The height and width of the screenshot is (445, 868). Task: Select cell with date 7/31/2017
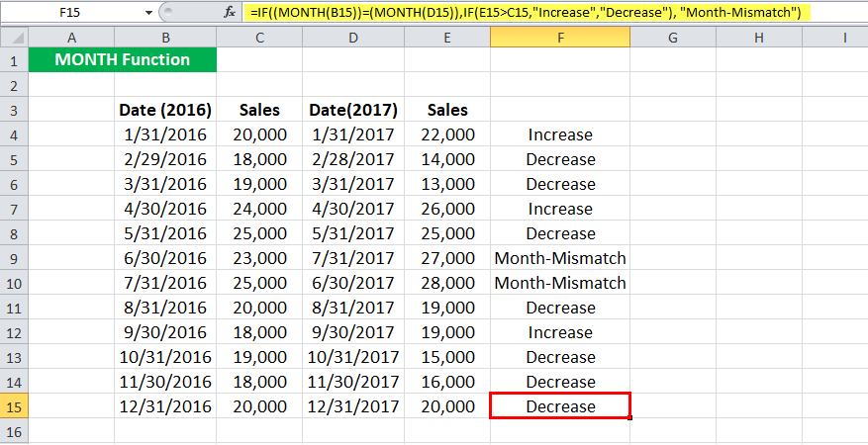click(x=353, y=258)
